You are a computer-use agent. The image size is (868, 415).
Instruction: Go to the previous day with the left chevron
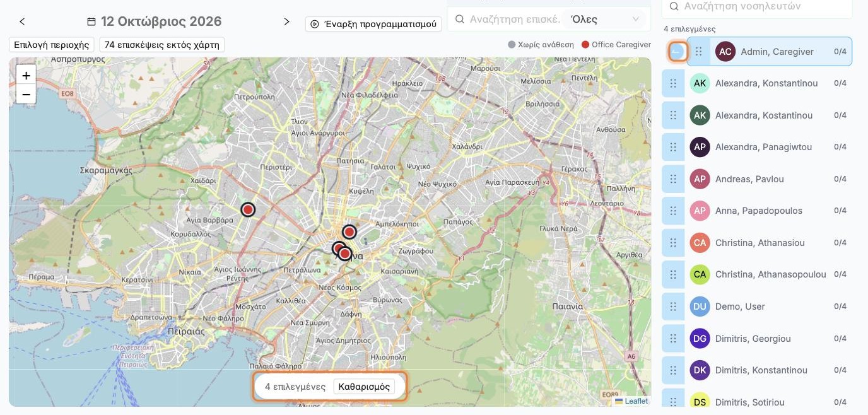pyautogui.click(x=22, y=21)
